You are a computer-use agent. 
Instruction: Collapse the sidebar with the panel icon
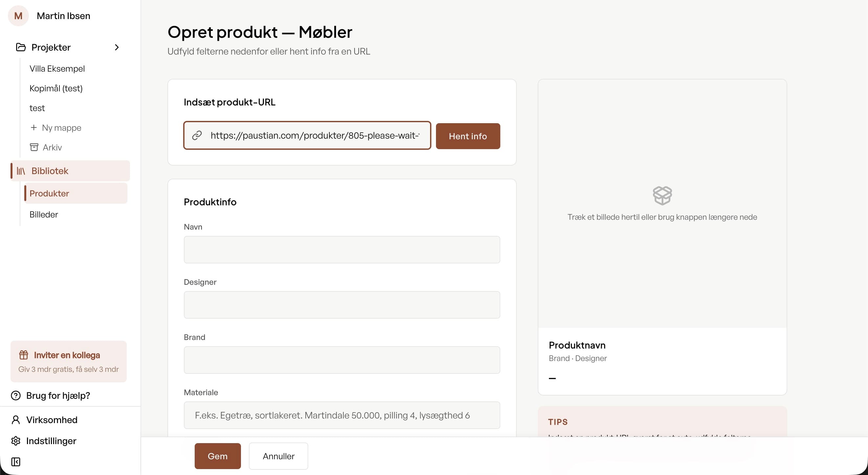pyautogui.click(x=16, y=462)
